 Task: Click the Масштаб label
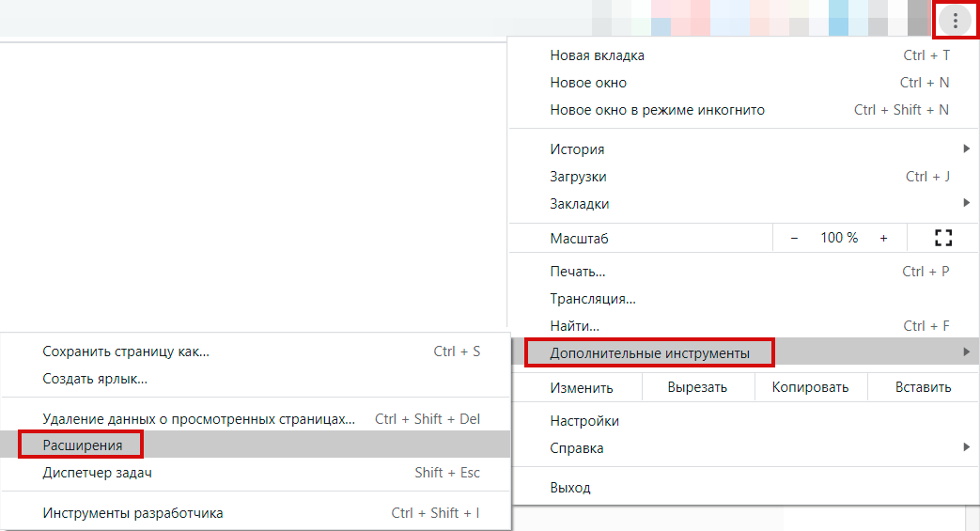coord(579,239)
